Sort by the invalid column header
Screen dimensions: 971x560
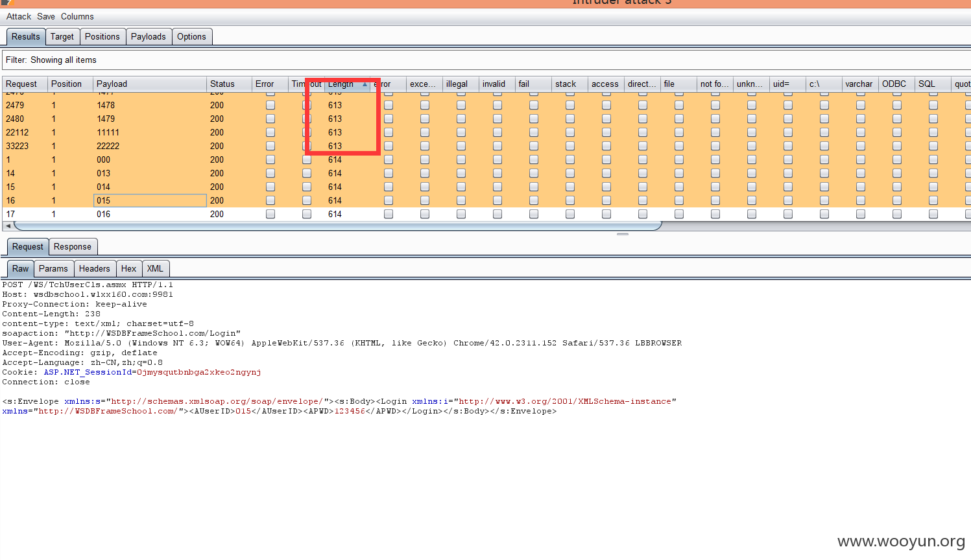[497, 84]
